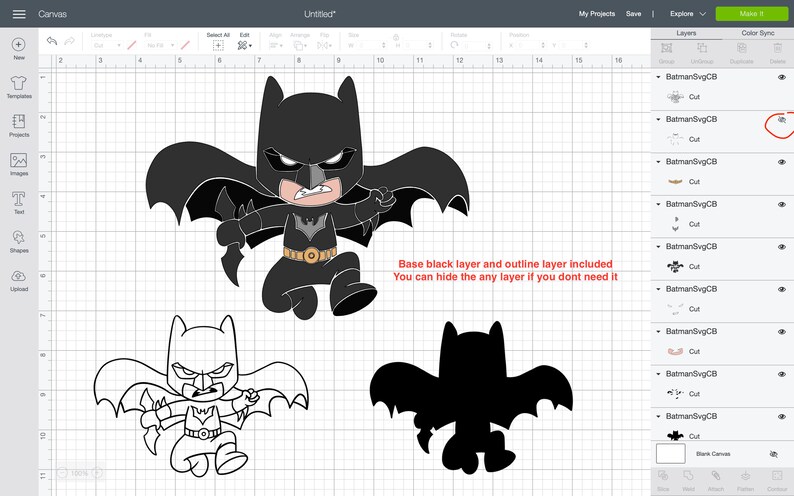Show the hidden BatmanSvgCB outline layer
Screen dimensions: 794x496
coord(782,120)
